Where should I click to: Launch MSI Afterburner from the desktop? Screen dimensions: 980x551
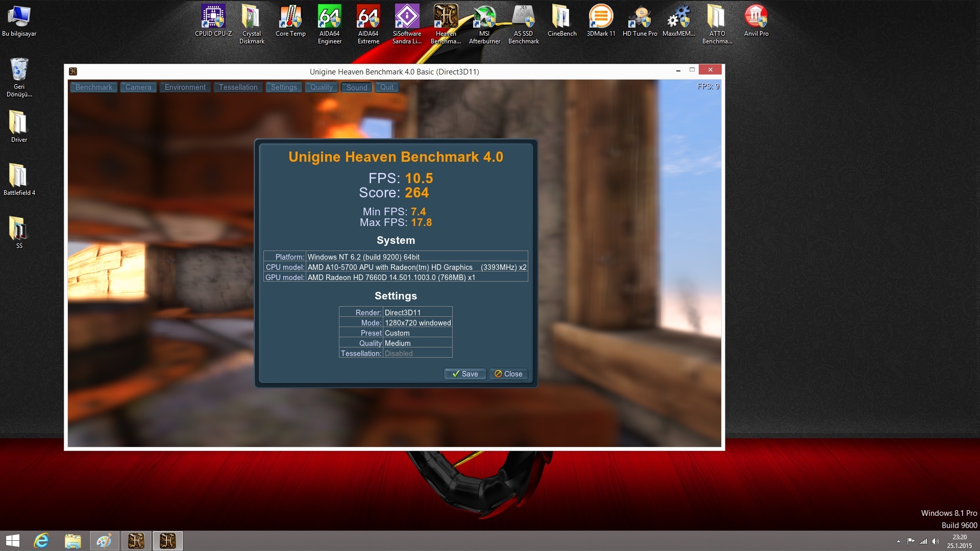(484, 24)
